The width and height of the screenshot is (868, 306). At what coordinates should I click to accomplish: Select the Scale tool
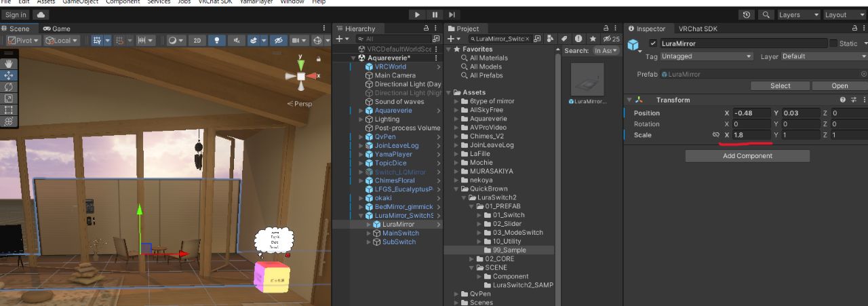point(9,98)
